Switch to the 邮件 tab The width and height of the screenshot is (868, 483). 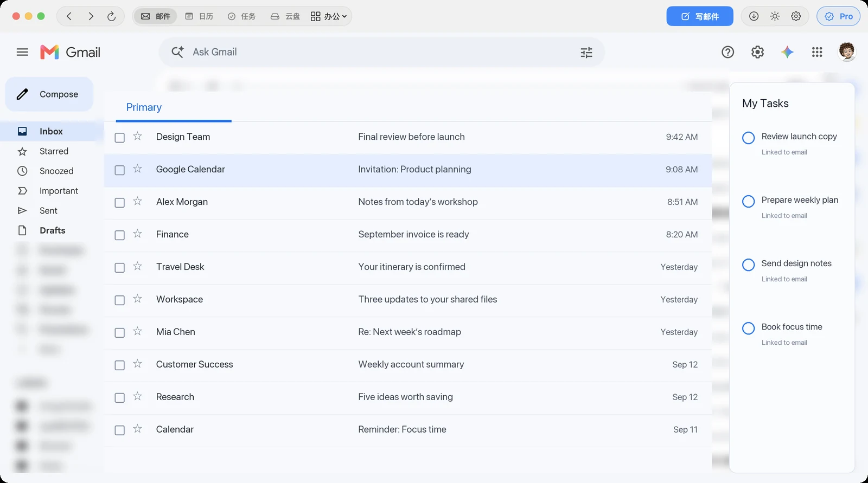coord(156,16)
